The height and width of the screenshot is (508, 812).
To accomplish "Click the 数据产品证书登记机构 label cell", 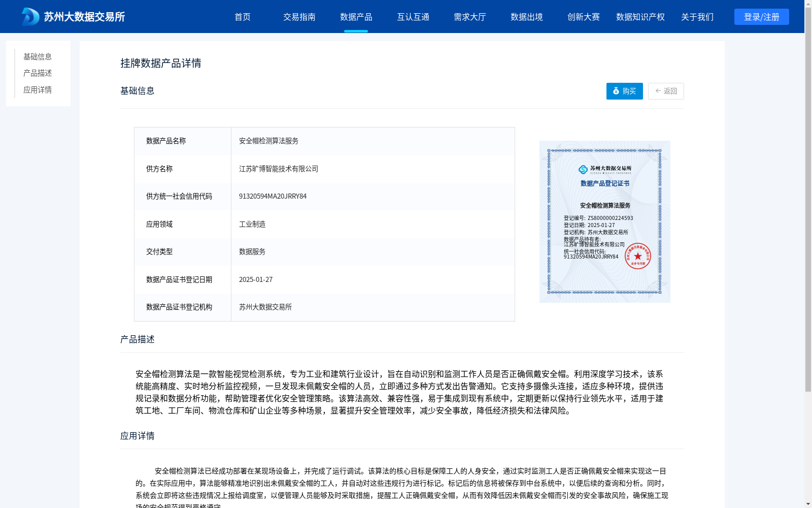I will 183,307.
